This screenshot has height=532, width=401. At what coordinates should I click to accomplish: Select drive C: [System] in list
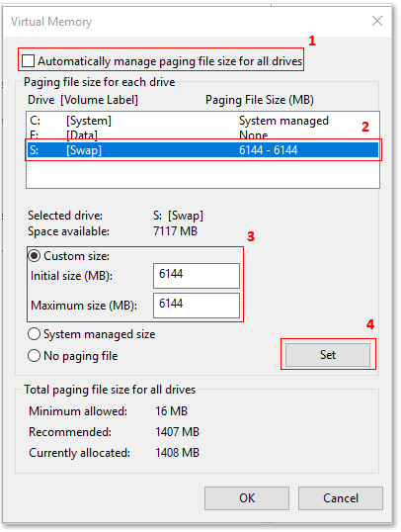202,121
